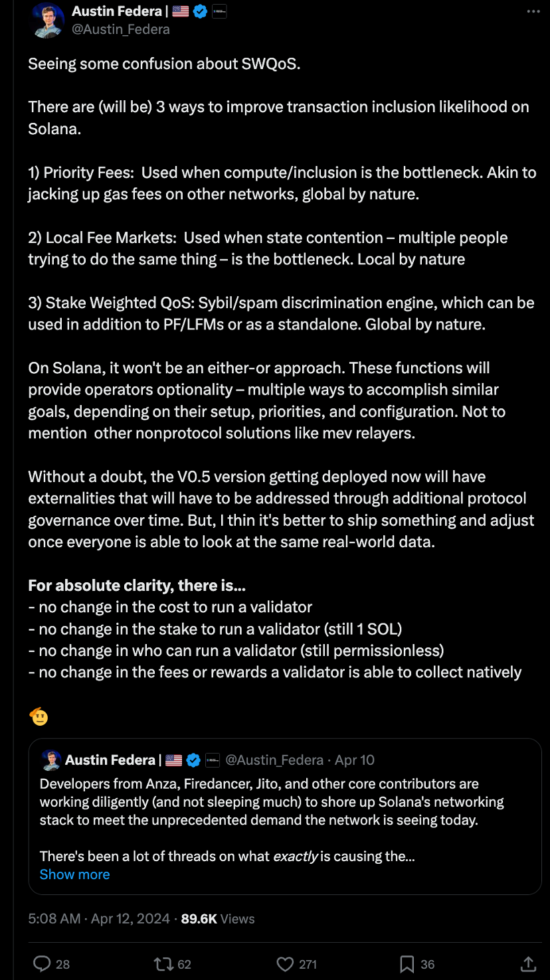Click the affiliation badge beside verified checkmark
The width and height of the screenshot is (550, 980).
click(219, 11)
